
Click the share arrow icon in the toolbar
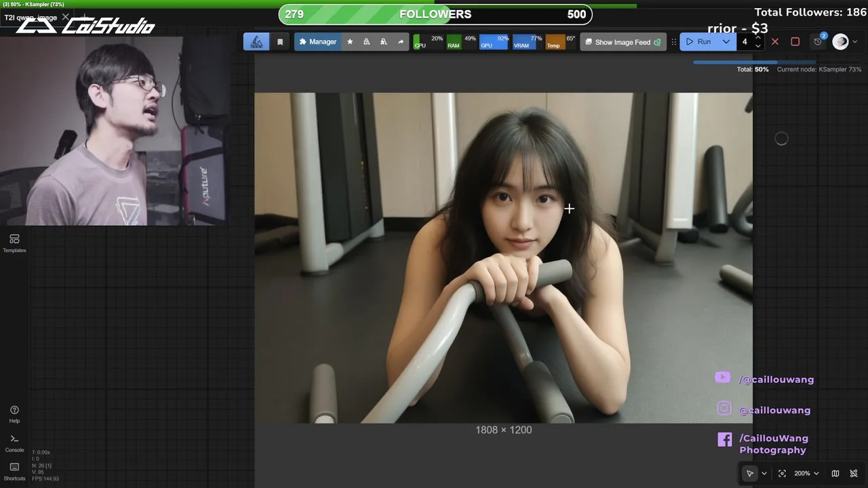(x=401, y=42)
